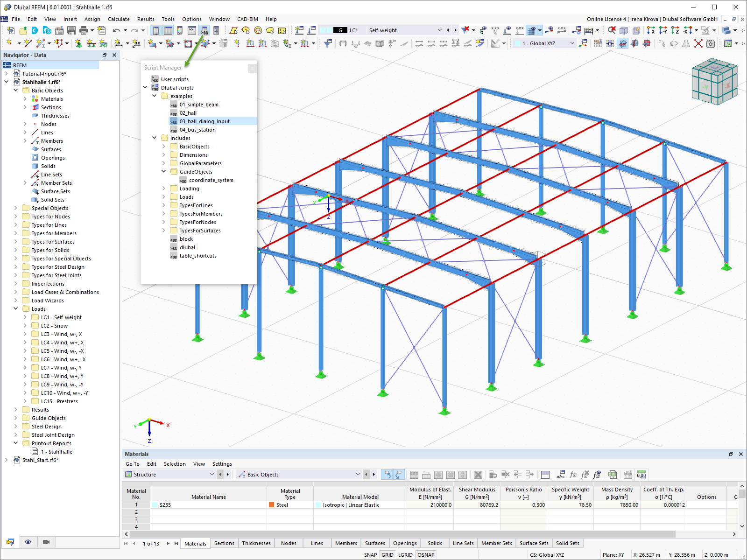Open the Calculate menu
747x560 pixels.
(119, 19)
